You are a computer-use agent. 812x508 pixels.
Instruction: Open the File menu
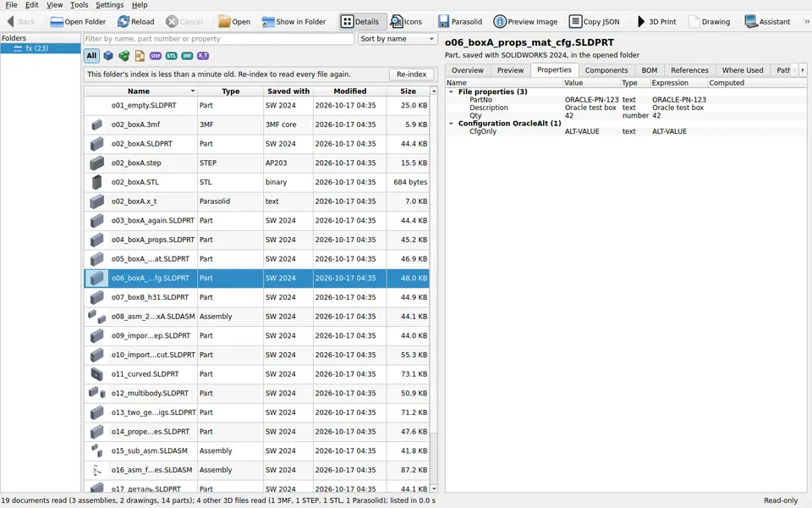pyautogui.click(x=11, y=5)
